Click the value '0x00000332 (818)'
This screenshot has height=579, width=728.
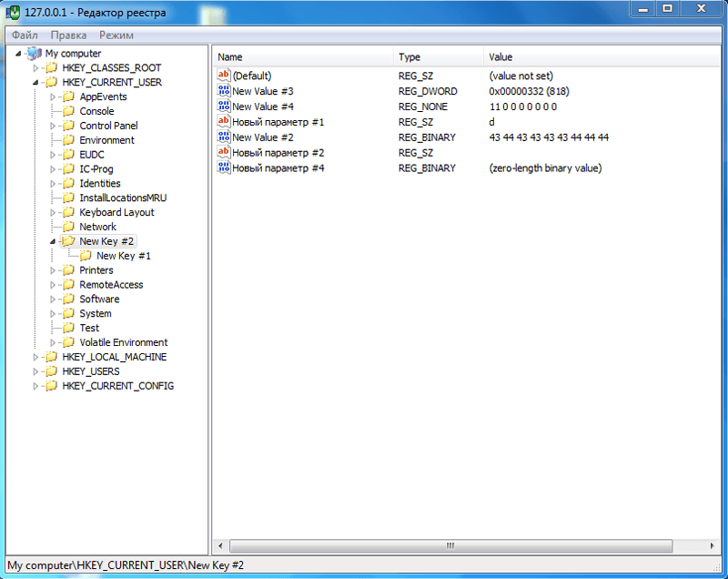pyautogui.click(x=529, y=91)
